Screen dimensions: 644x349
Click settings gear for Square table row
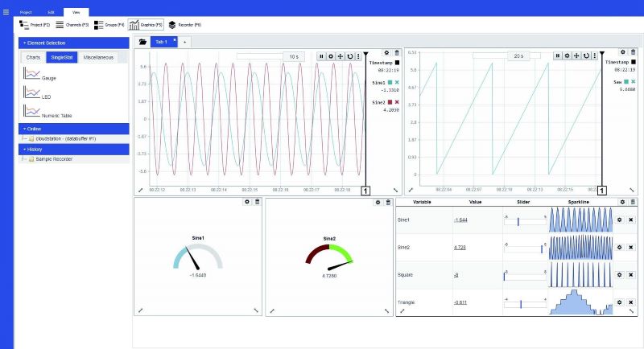pos(620,275)
